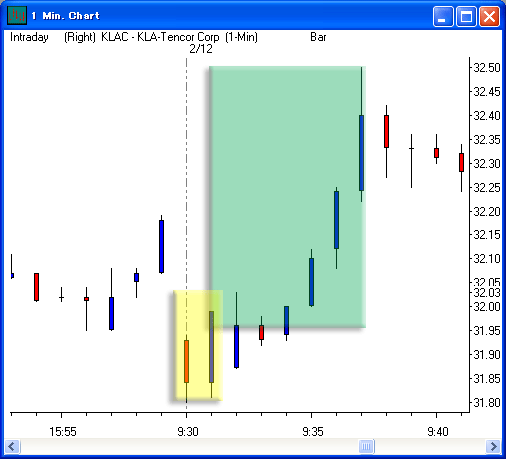Click the 32.35 price axis label

pyautogui.click(x=487, y=140)
